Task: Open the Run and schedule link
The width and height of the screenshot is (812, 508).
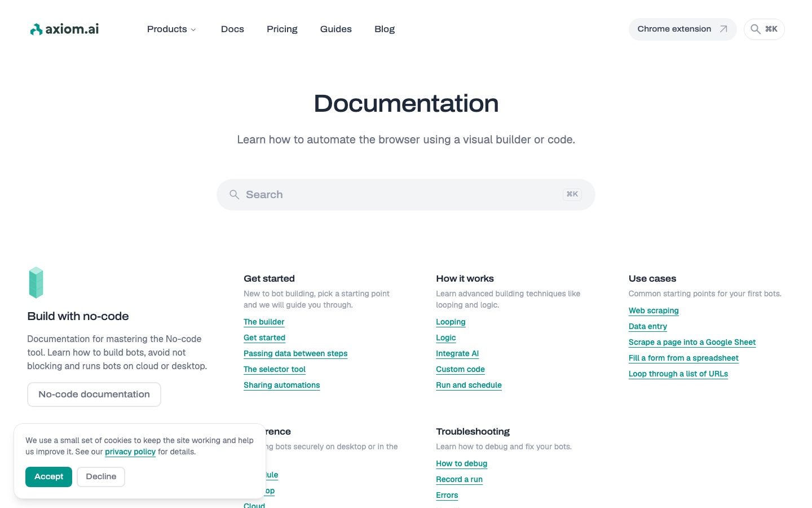Action: point(469,385)
